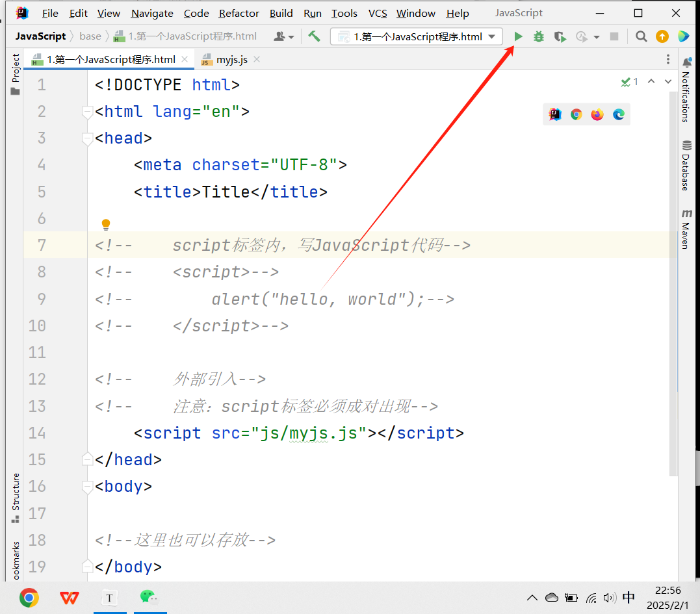Open the Navigate menu
Viewport: 700px width, 614px height.
click(152, 14)
